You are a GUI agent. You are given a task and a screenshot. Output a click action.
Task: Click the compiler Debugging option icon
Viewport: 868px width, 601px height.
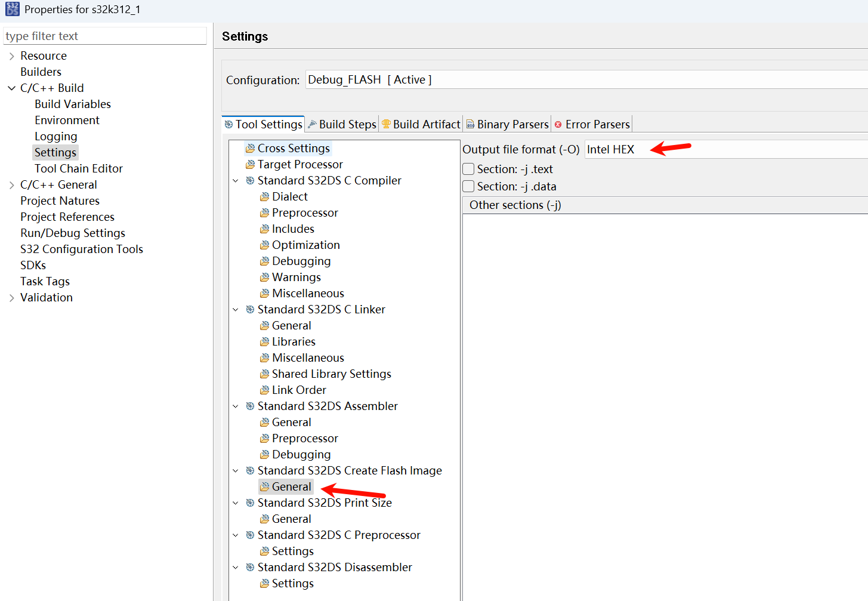(x=265, y=261)
